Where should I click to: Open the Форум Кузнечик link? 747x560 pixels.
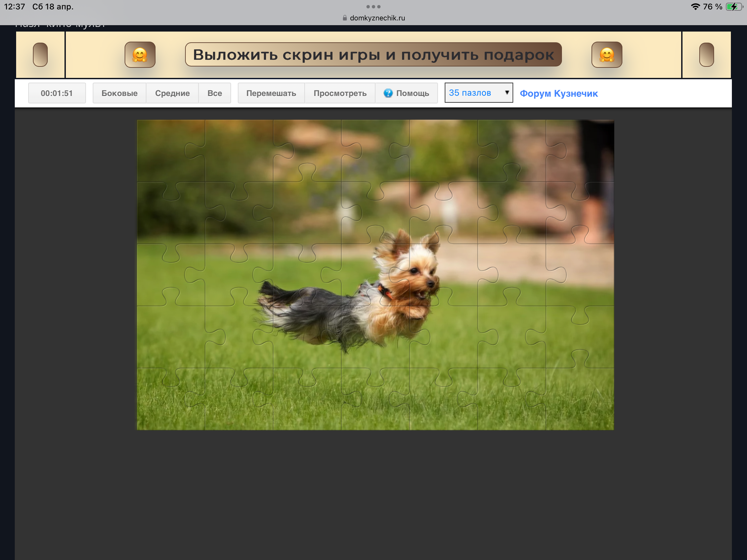click(559, 94)
